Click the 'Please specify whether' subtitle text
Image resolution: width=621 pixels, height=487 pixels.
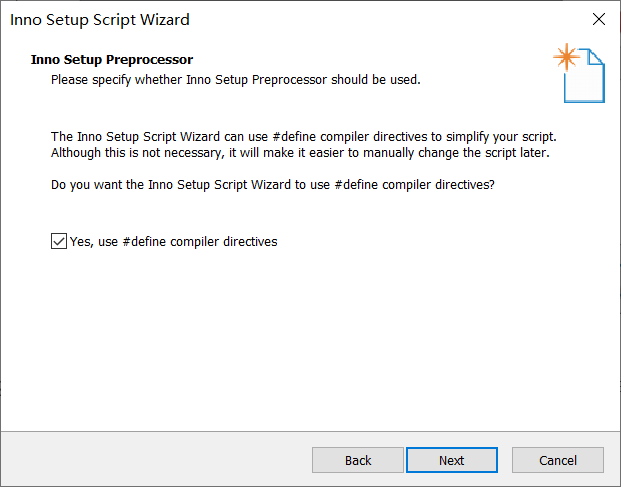(236, 80)
